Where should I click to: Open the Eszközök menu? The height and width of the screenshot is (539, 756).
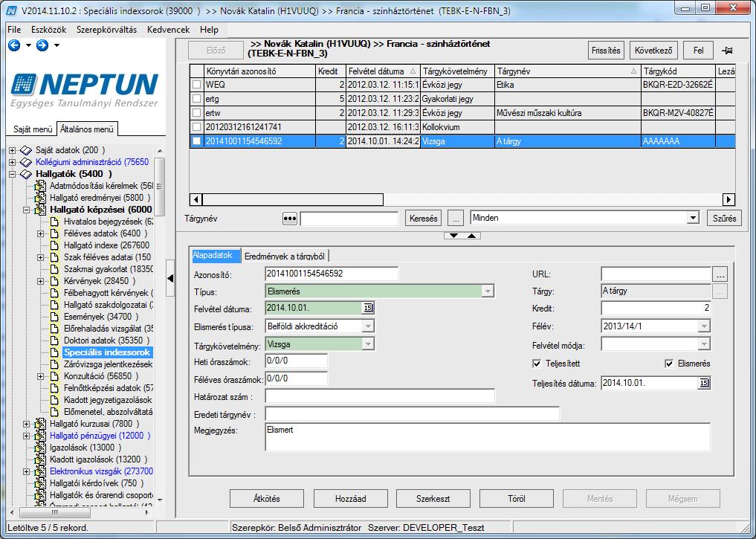[x=49, y=30]
